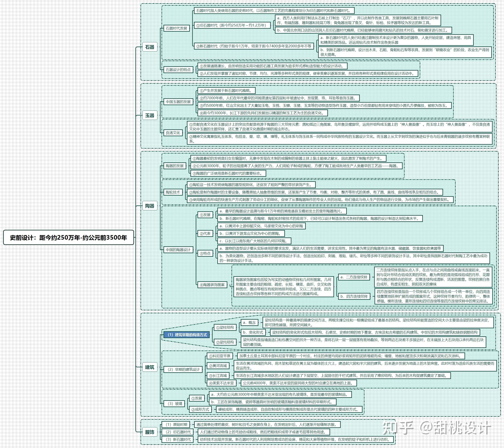Select the 陶器 main branch node

(x=150, y=206)
